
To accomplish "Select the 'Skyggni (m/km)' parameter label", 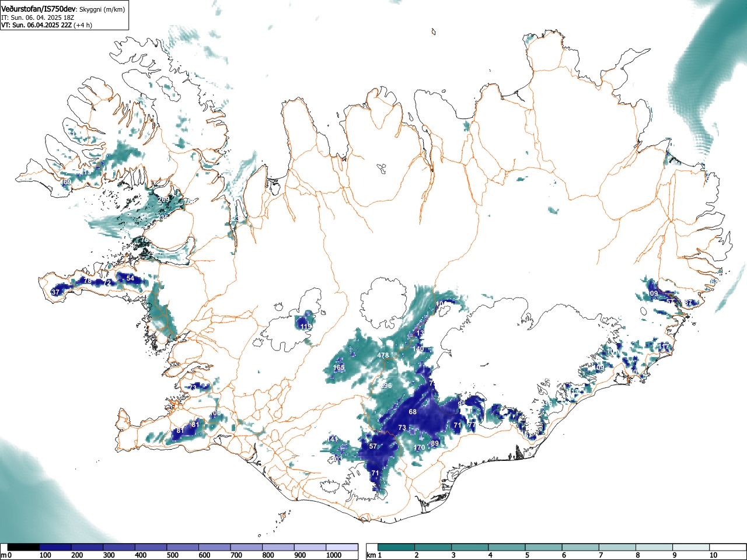I will click(x=101, y=9).
